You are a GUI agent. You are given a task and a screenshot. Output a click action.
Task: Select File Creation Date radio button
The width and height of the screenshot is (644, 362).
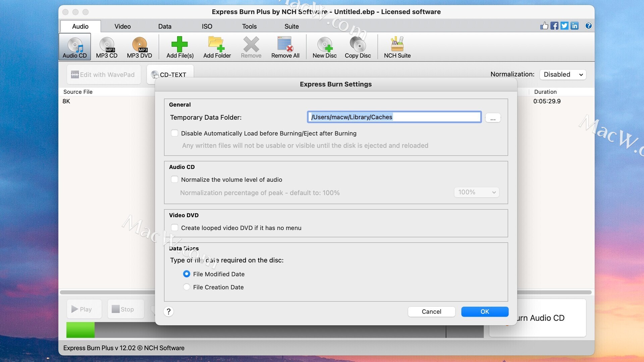(x=186, y=287)
